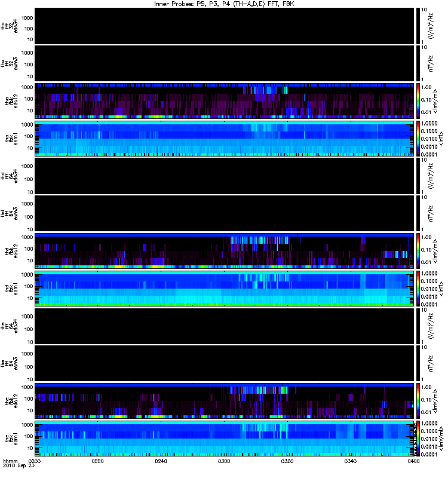Click the thd fft scm3 black color bar
448x478 pixels.
click(418, 213)
